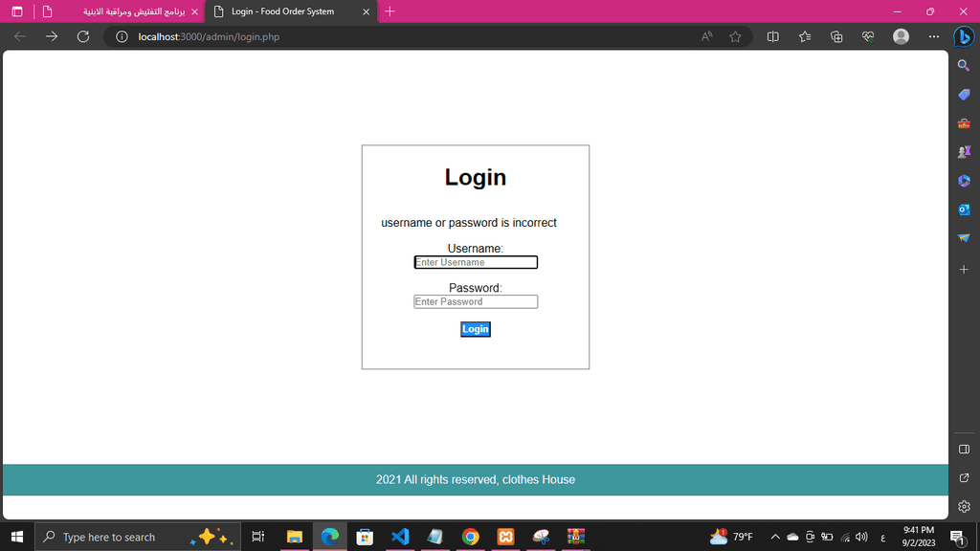
Task: Go back using the browser back arrow
Action: tap(20, 37)
